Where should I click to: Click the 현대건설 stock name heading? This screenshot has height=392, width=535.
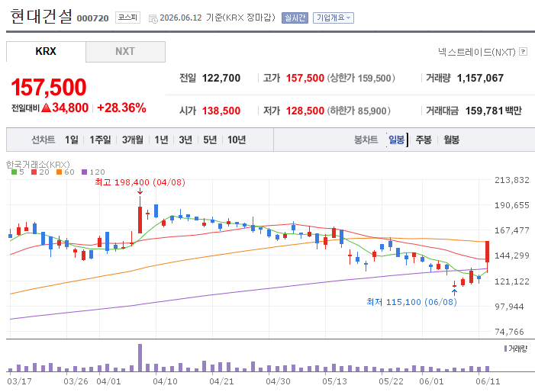click(41, 16)
